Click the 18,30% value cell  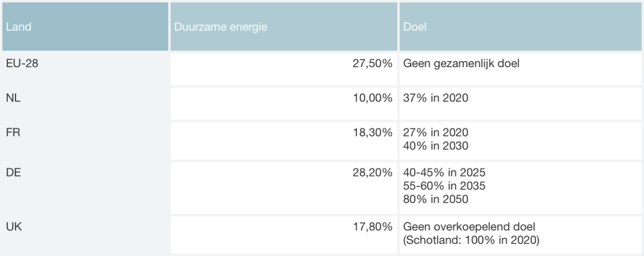tap(284, 141)
